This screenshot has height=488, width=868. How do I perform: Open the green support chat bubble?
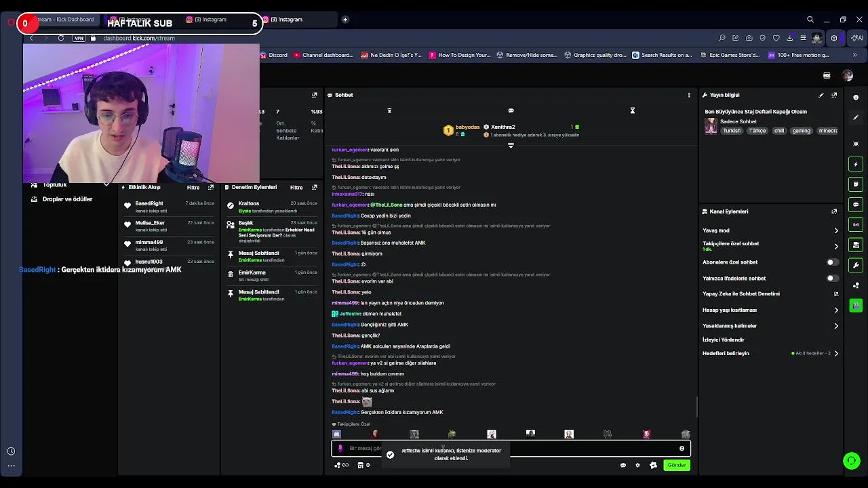point(852,461)
